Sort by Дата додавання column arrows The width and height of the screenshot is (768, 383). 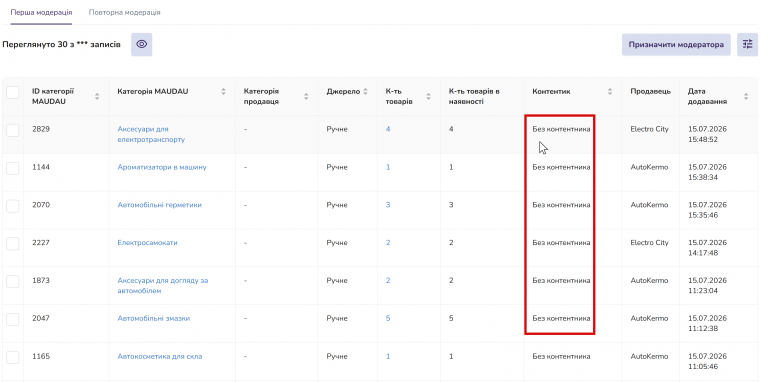click(x=746, y=96)
